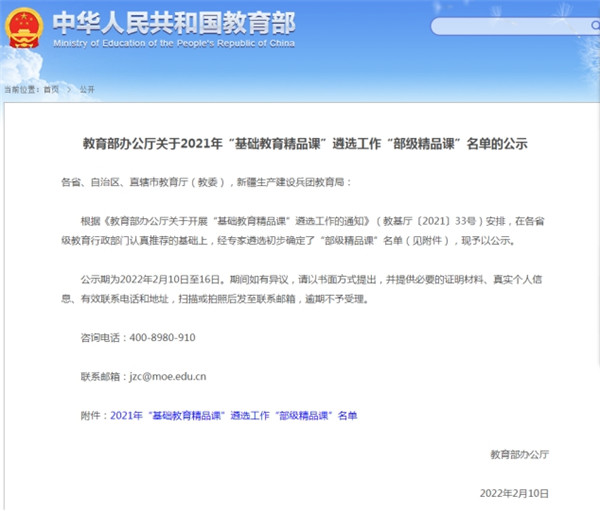Click the paragraph beginning 根据《教育部办公厅关于开展
This screenshot has height=511, width=600.
click(302, 231)
